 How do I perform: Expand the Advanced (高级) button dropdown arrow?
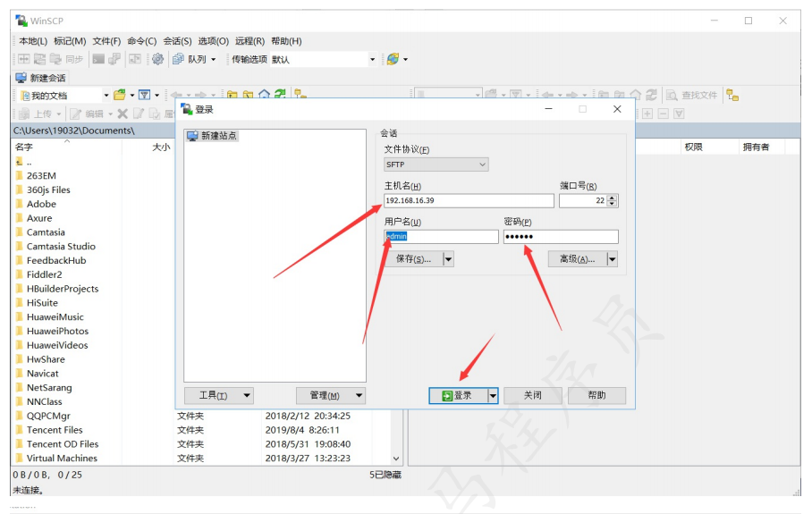click(x=612, y=259)
